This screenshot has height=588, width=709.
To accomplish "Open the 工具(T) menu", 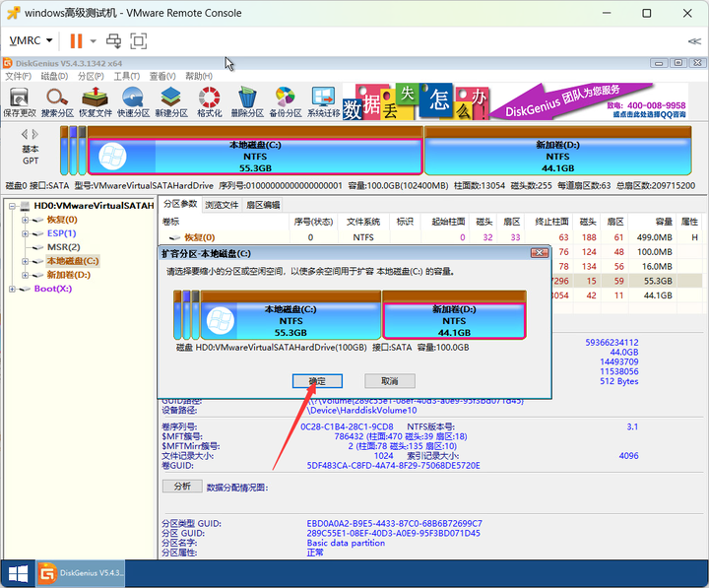I will point(127,76).
